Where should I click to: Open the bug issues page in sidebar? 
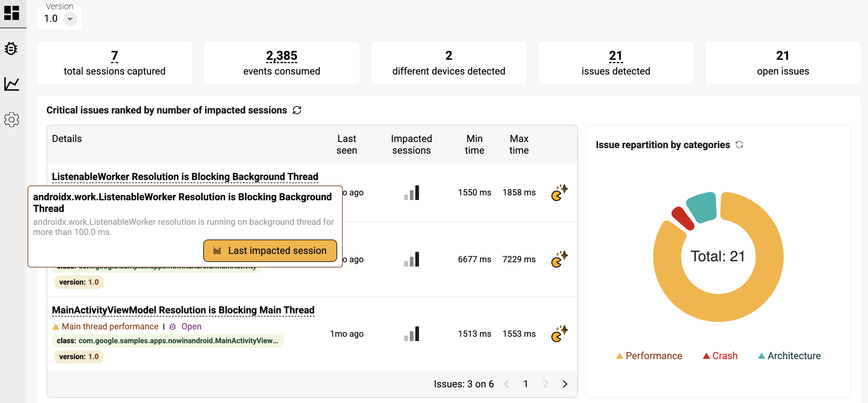tap(11, 49)
